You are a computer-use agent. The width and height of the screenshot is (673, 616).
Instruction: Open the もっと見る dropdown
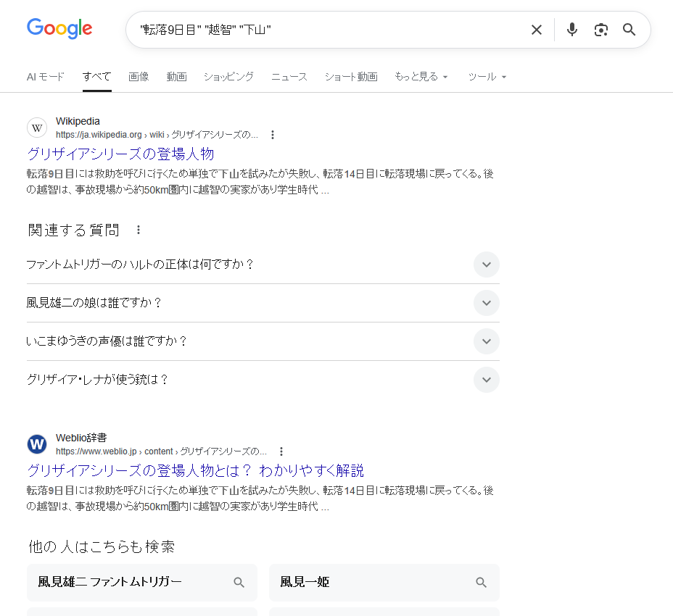point(421,77)
